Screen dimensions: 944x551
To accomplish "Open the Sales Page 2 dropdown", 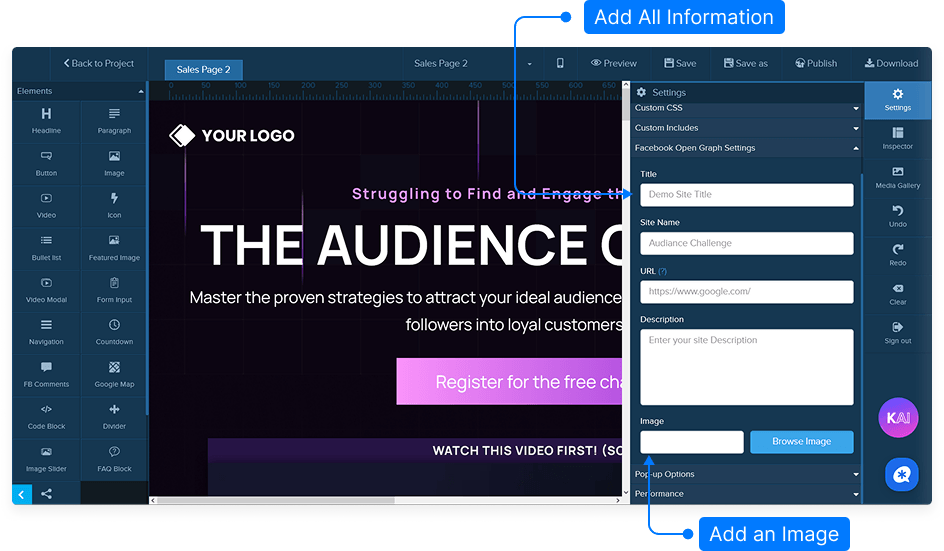I will tap(530, 64).
